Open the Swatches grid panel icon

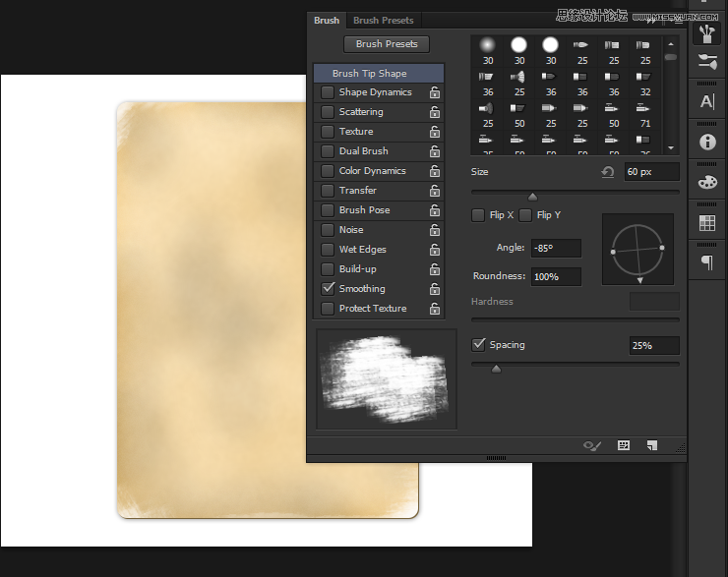706,223
